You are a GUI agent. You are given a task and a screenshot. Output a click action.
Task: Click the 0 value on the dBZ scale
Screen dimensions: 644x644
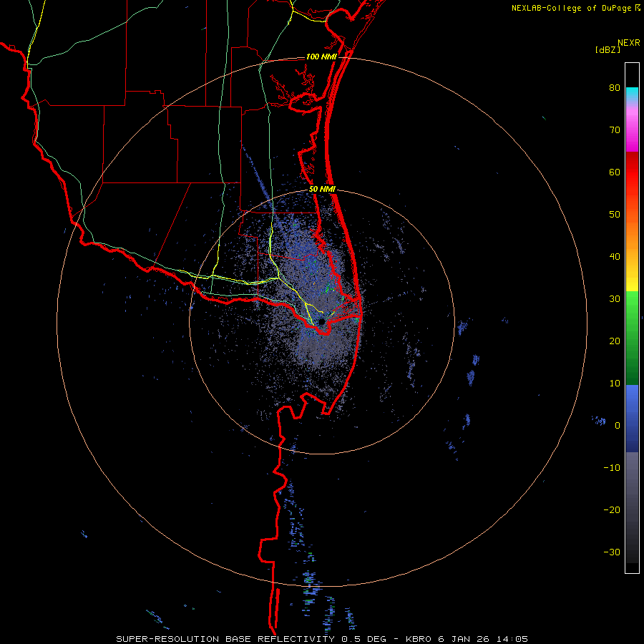(x=618, y=426)
